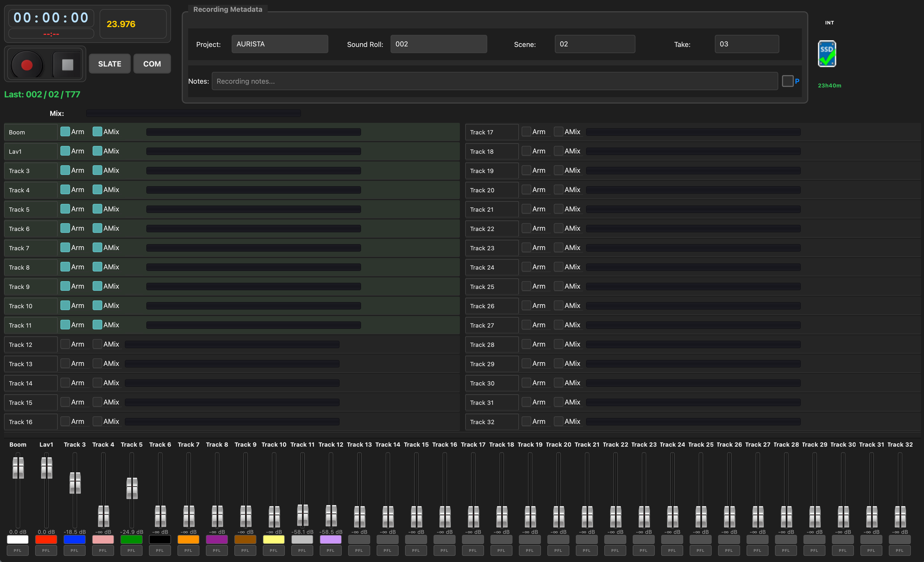Open the brown color swatch for Track 9
Viewport: 924px width, 562px height.
coord(245,539)
